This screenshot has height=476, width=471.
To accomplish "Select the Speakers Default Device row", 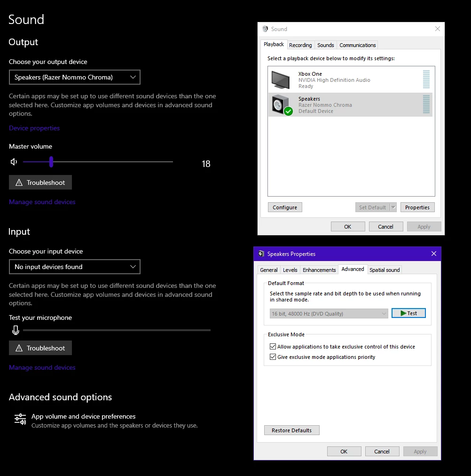I will pyautogui.click(x=350, y=105).
